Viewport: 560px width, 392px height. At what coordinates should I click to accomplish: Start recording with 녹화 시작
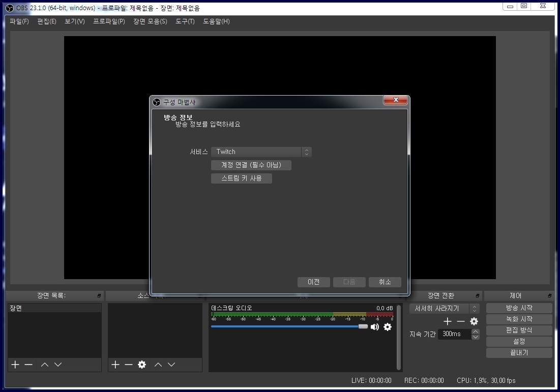pos(519,319)
